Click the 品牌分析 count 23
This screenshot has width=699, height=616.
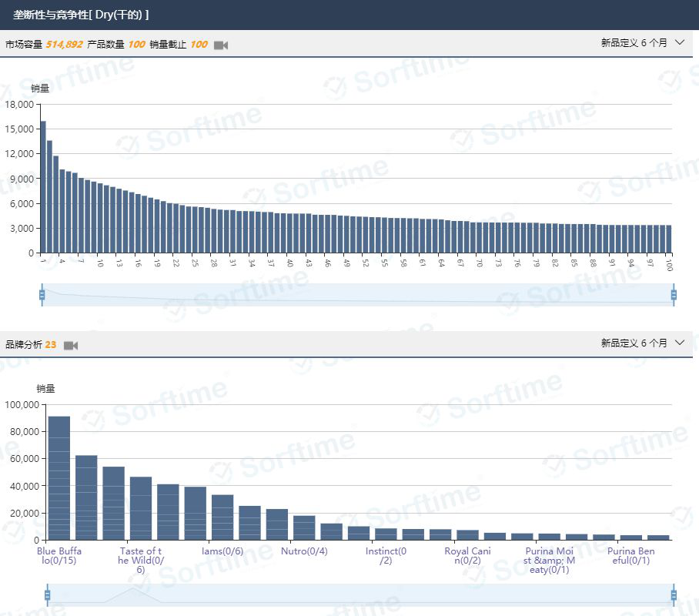51,345
